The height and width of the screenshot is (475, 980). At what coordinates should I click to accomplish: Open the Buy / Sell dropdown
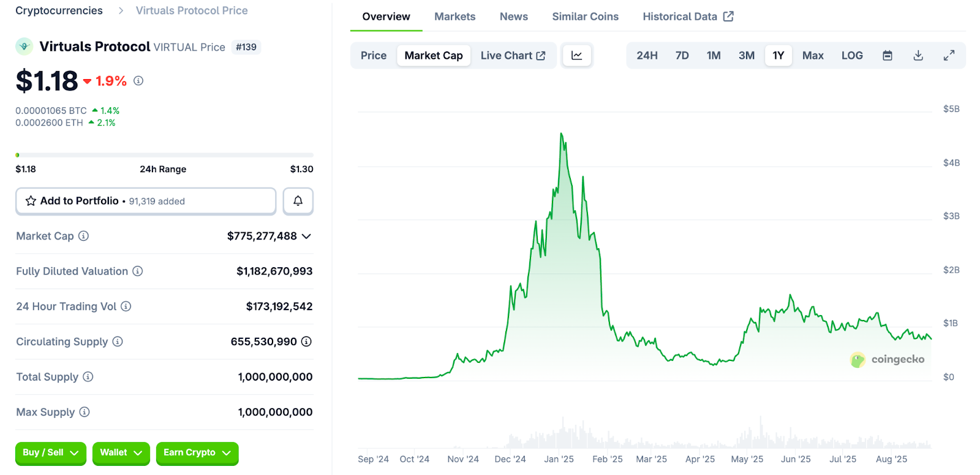point(50,453)
